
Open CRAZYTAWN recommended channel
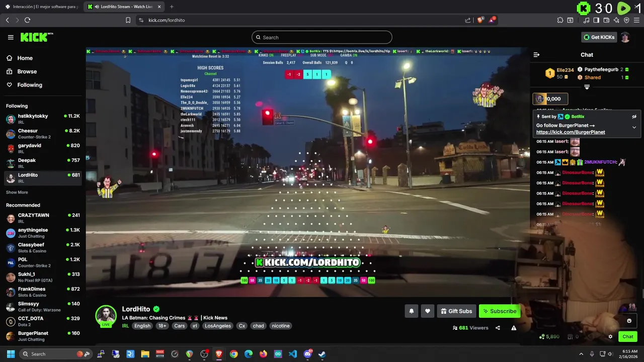coord(43,218)
